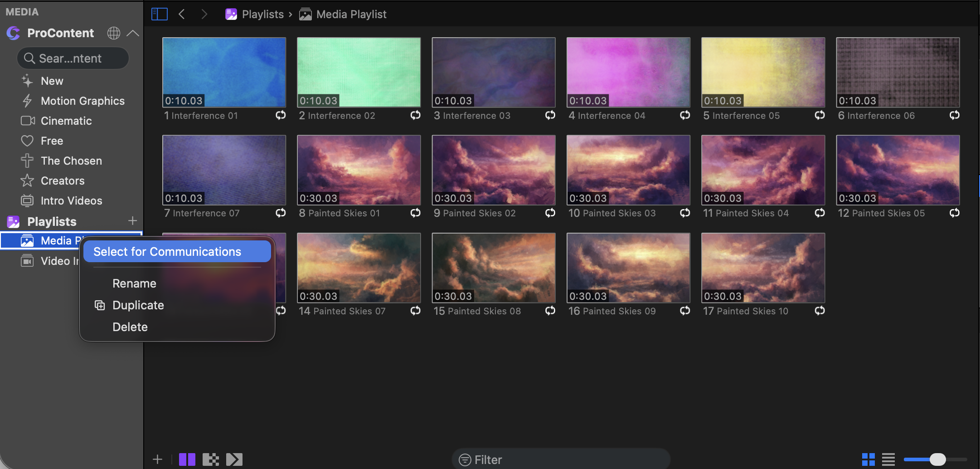This screenshot has width=980, height=469.
Task: Switch to list view
Action: point(888,459)
